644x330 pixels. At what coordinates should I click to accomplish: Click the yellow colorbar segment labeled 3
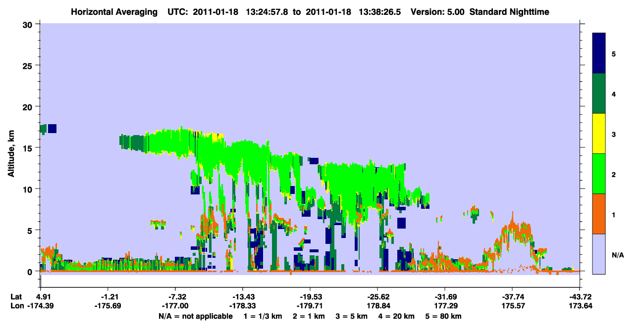599,134
